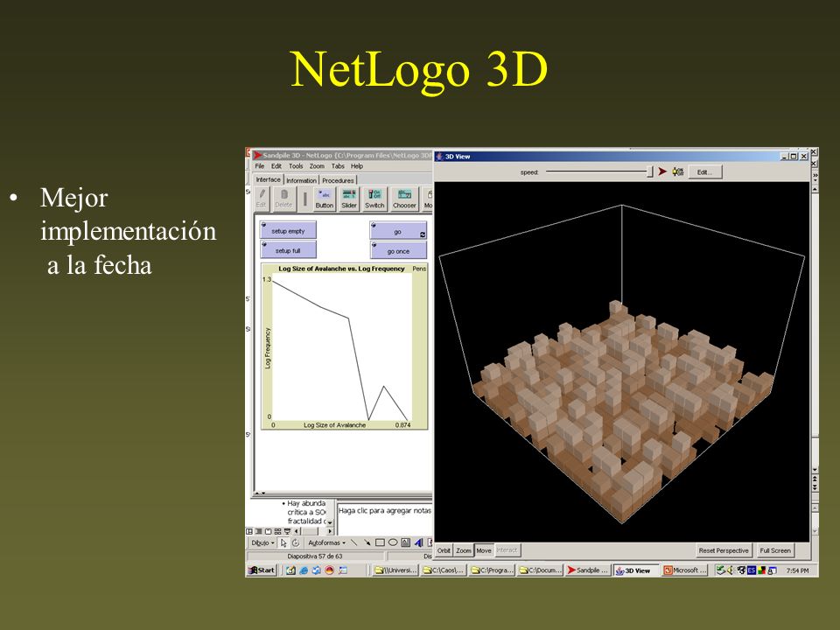Select the Slider widget tool
Screen dimensions: 840x630
coord(349,199)
